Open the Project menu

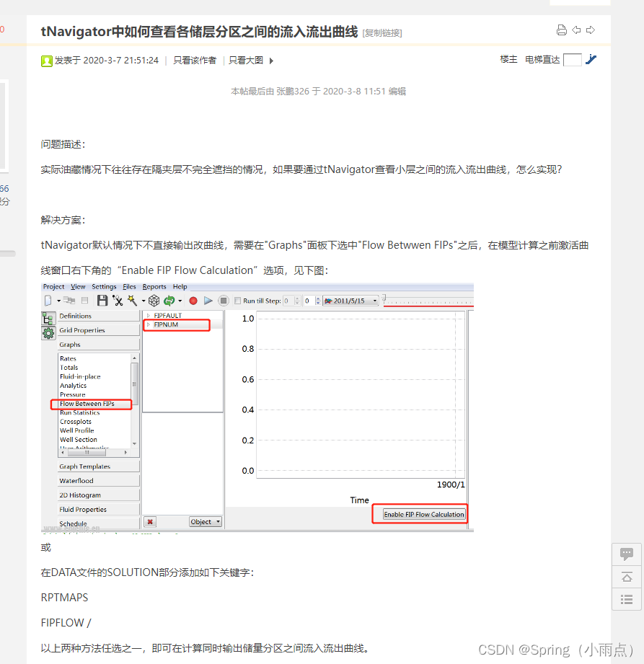coord(54,287)
